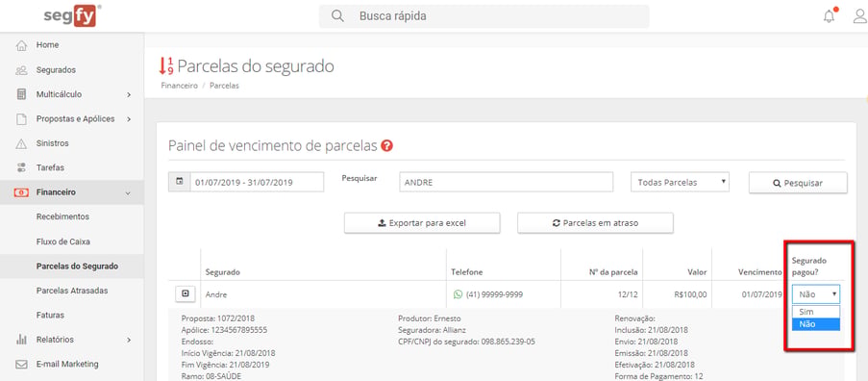The width and height of the screenshot is (868, 381).
Task: Click Financeiro breadcrumb link
Action: tap(180, 87)
